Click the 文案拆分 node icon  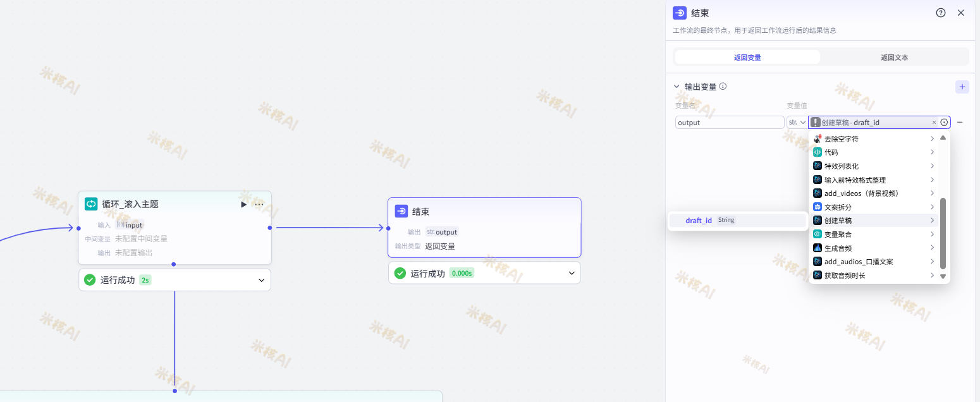818,207
